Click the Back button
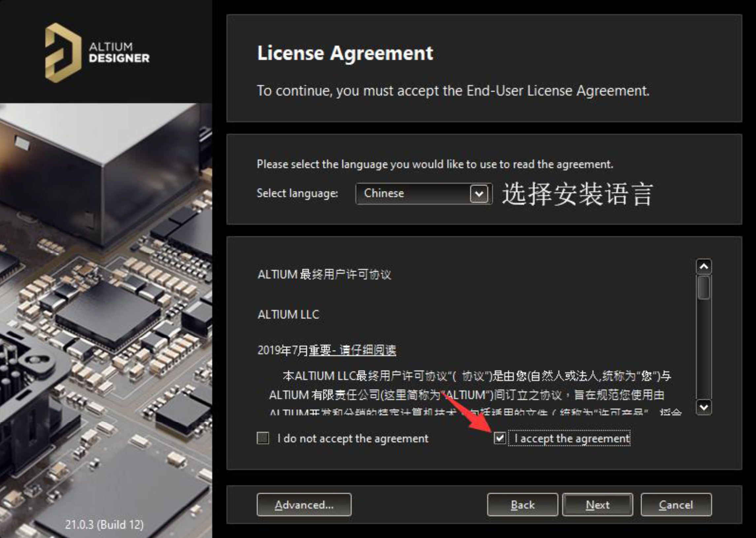Viewport: 756px width, 538px height. pyautogui.click(x=523, y=505)
